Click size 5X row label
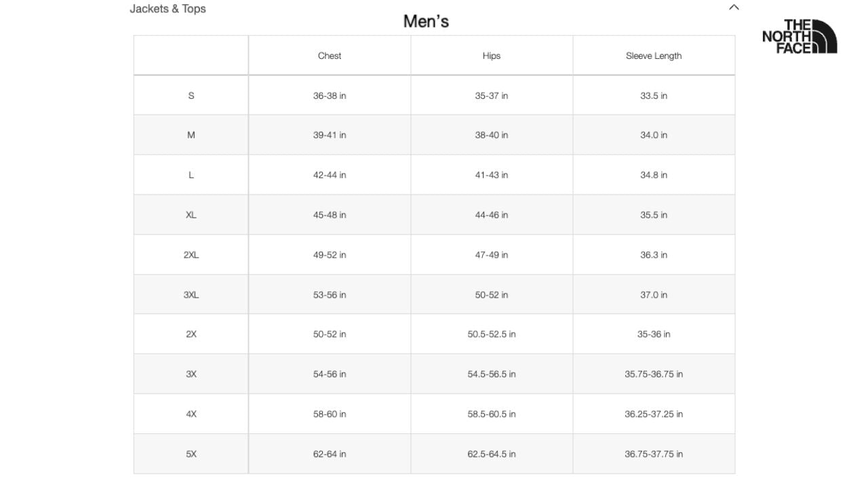 coord(191,454)
